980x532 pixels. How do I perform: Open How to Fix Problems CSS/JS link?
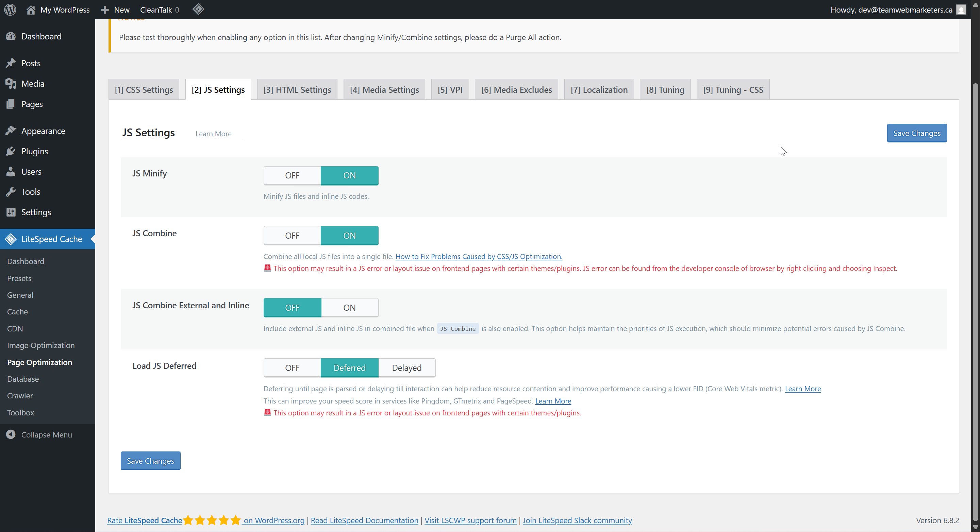[x=479, y=256]
